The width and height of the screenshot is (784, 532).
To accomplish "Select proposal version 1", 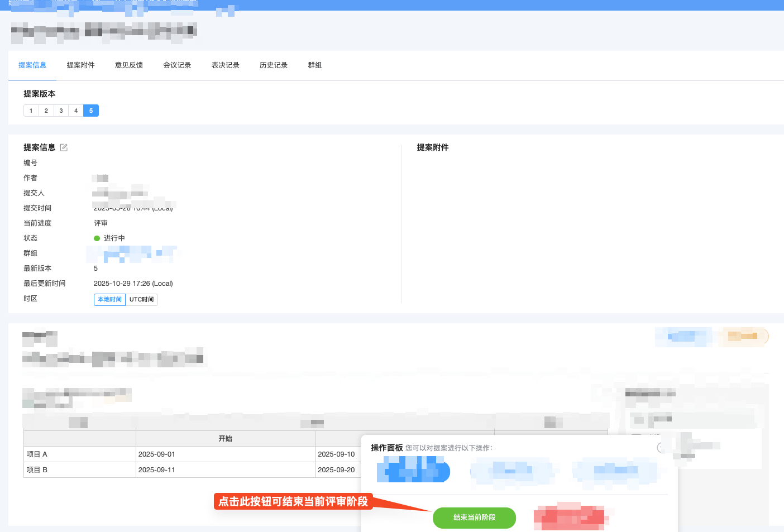I will pyautogui.click(x=31, y=110).
